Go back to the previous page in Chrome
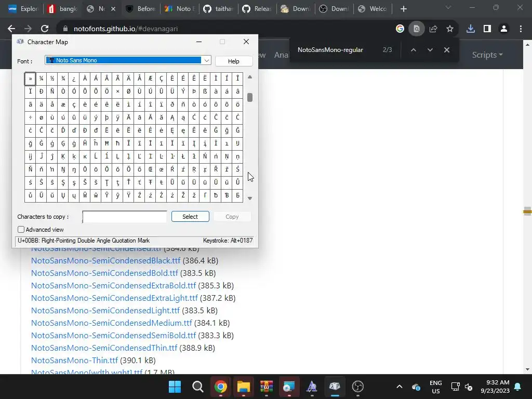The image size is (532, 399). pyautogui.click(x=11, y=29)
